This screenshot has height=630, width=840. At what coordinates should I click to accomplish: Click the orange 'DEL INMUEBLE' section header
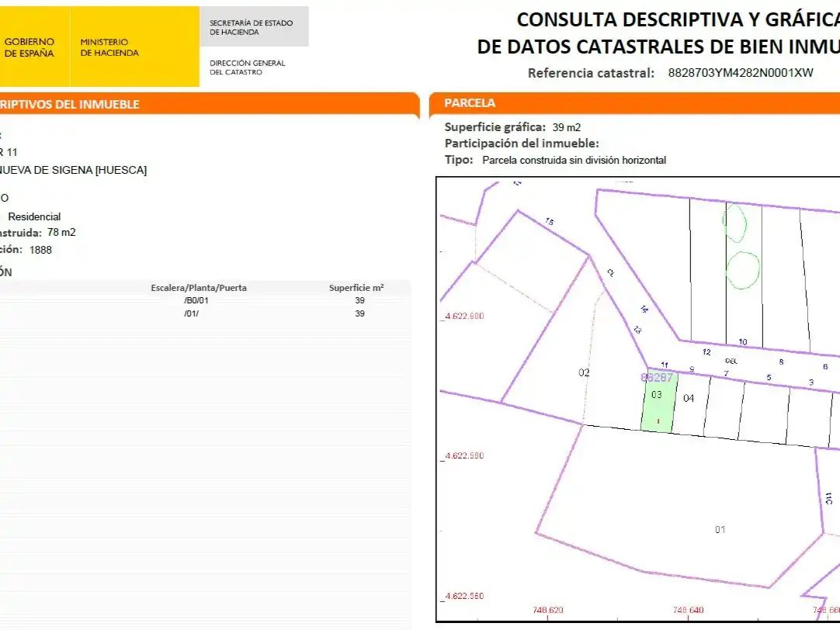tap(209, 104)
